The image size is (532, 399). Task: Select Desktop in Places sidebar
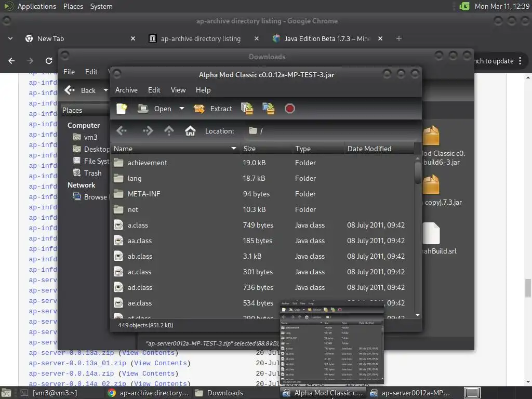pos(91,149)
